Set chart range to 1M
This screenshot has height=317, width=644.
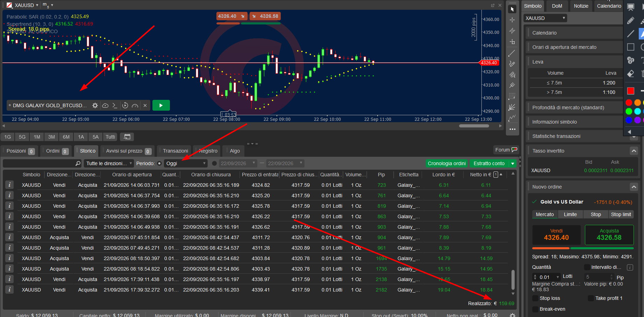pyautogui.click(x=37, y=137)
